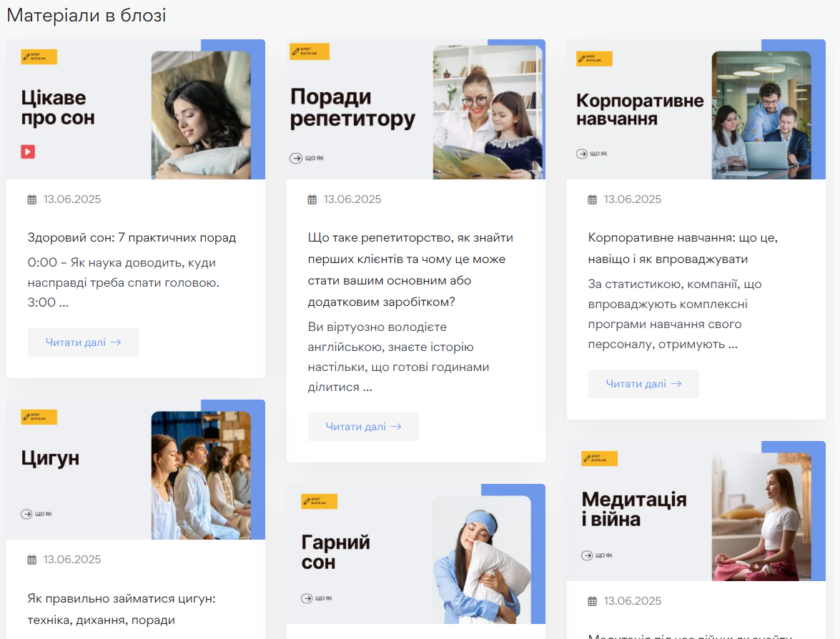Open Як правильно займатися цигун title
The width and height of the screenshot is (840, 639).
point(122,609)
